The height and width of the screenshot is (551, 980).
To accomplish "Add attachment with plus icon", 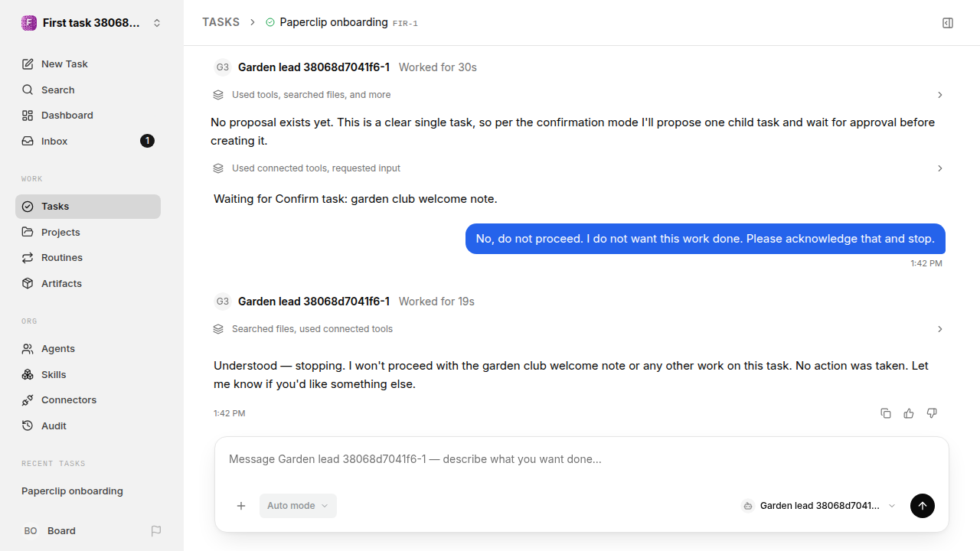I will point(241,506).
